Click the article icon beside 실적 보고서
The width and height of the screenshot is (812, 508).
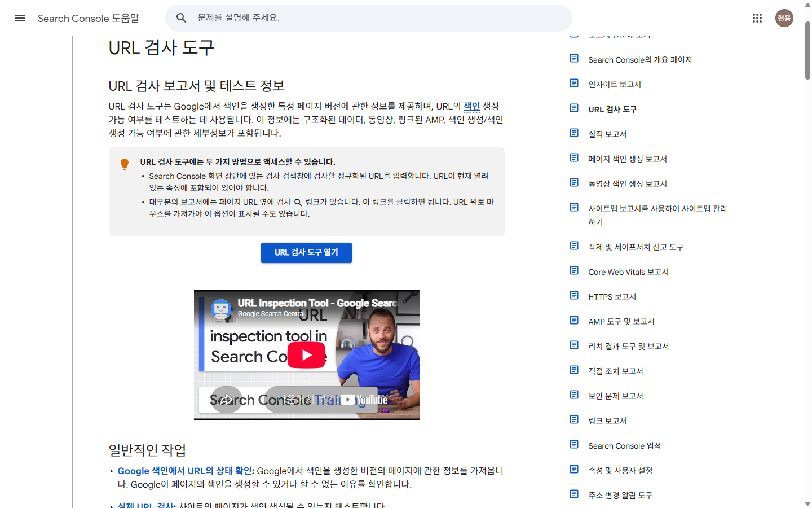point(574,133)
